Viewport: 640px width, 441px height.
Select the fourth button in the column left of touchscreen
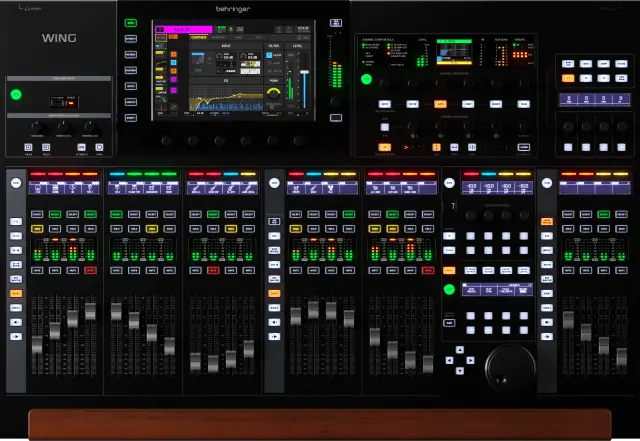(x=131, y=71)
